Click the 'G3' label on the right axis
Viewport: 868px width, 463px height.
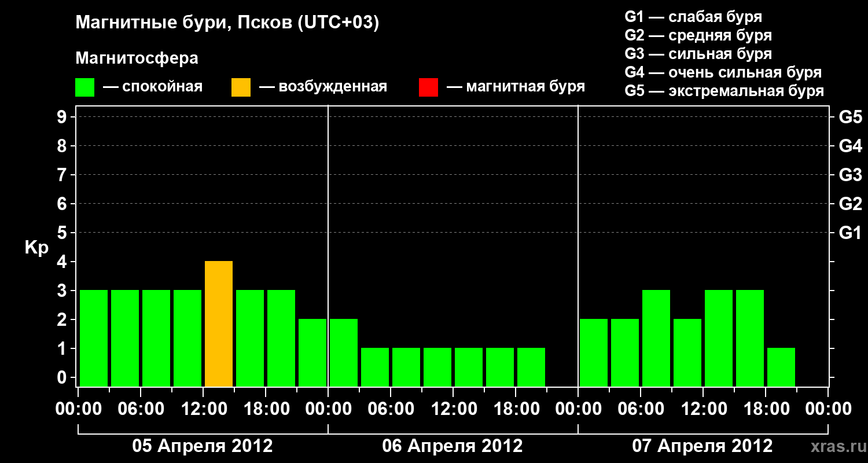(850, 175)
